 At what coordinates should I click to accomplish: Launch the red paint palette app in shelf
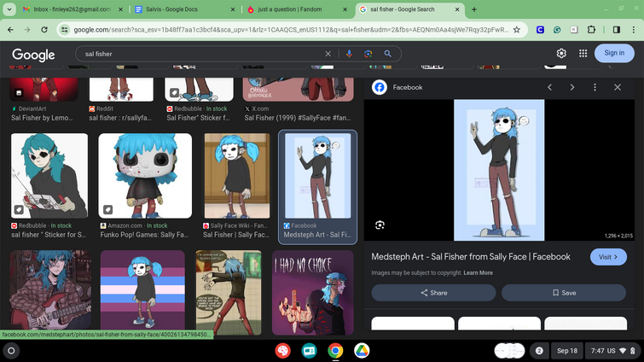pos(282,351)
